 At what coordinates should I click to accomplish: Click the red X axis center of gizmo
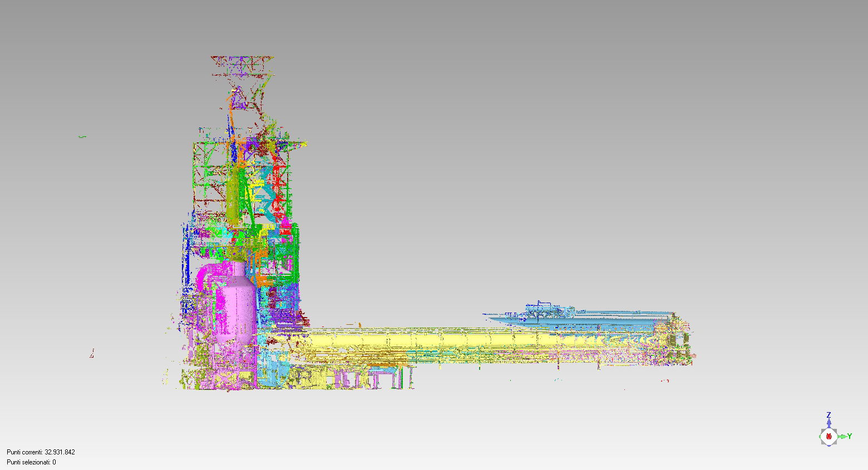[x=828, y=437]
